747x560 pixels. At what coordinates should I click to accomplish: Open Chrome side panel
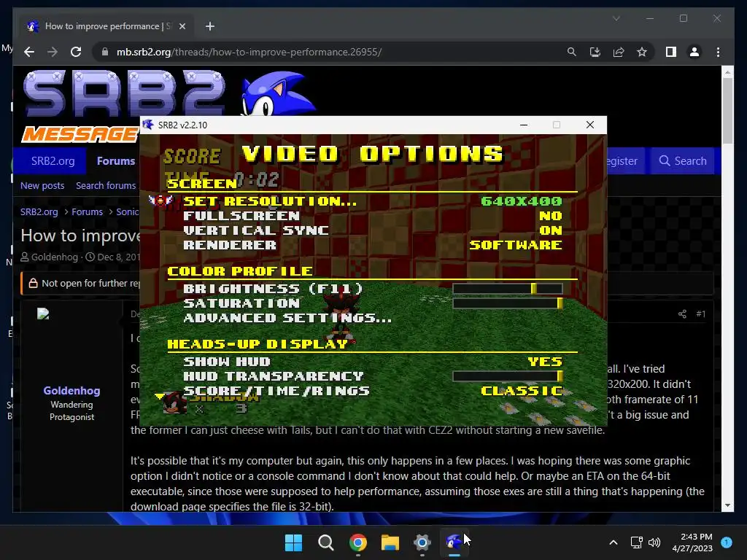click(671, 52)
